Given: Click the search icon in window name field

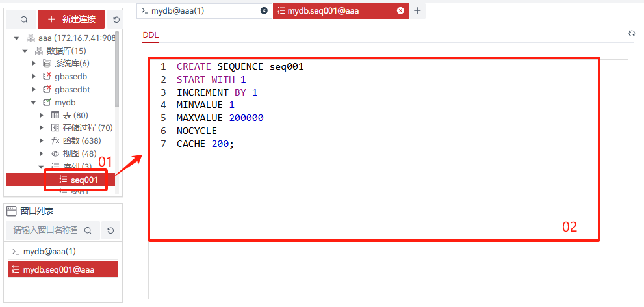Looking at the screenshot, I should pos(88,230).
